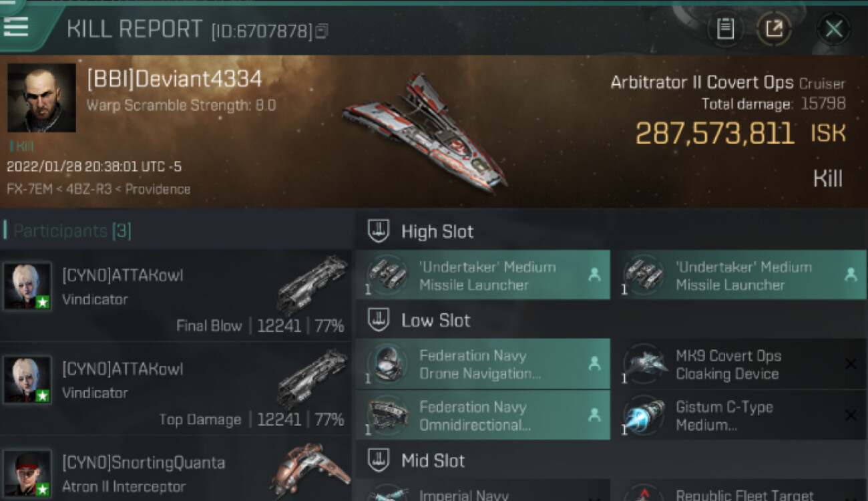Select Federation Navy Drone Navigation module icon
The height and width of the screenshot is (501, 868).
coord(388,364)
